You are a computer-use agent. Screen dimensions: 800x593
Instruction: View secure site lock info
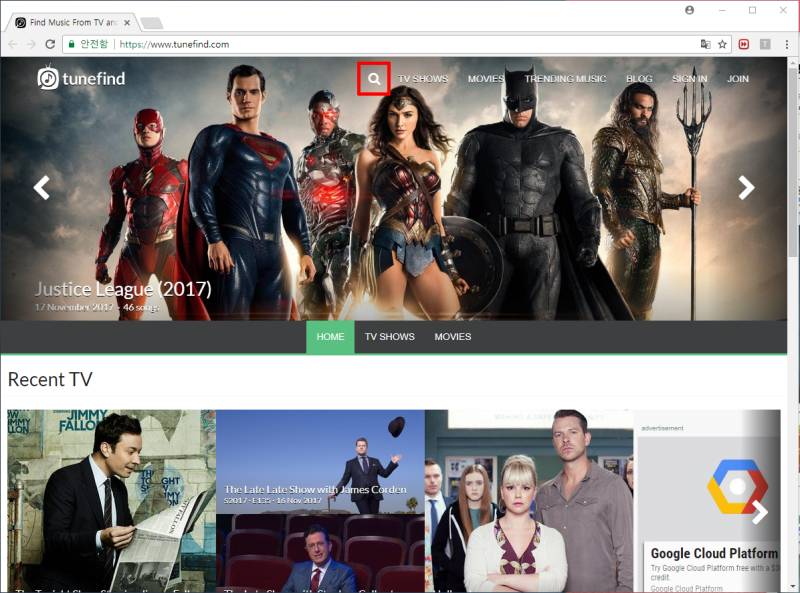[72, 44]
